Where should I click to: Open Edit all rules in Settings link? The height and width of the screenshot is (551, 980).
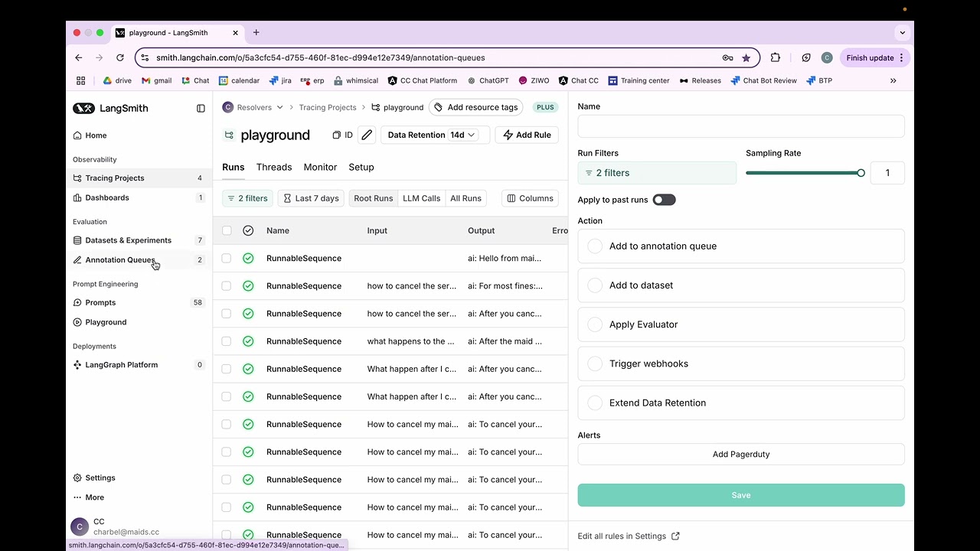point(629,536)
